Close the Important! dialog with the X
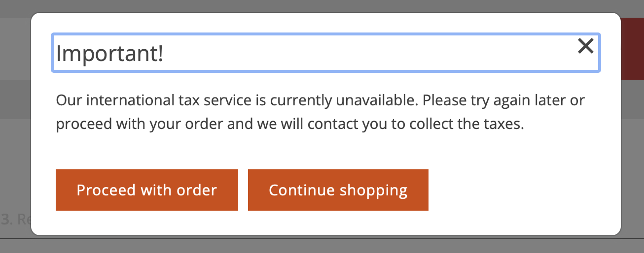This screenshot has width=644, height=253. [x=585, y=46]
